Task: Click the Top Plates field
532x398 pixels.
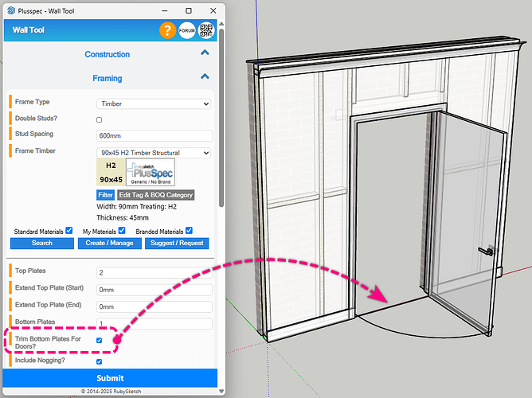Action: pyautogui.click(x=155, y=272)
